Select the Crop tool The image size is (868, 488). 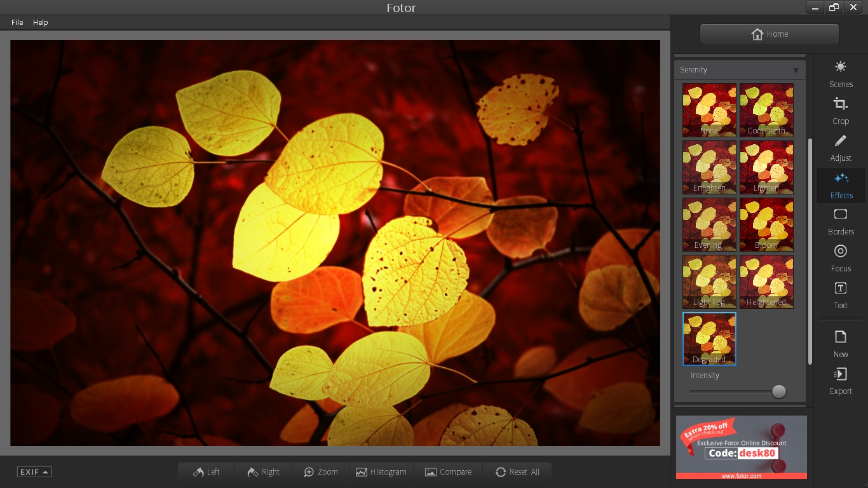click(841, 111)
